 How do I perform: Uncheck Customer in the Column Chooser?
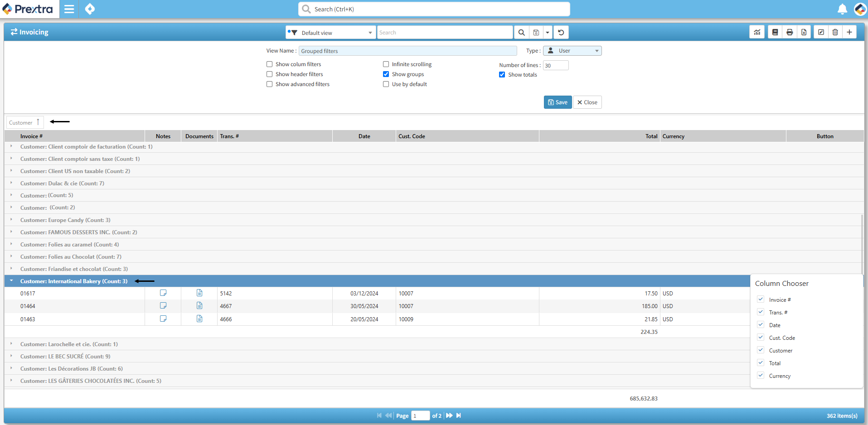coord(761,350)
